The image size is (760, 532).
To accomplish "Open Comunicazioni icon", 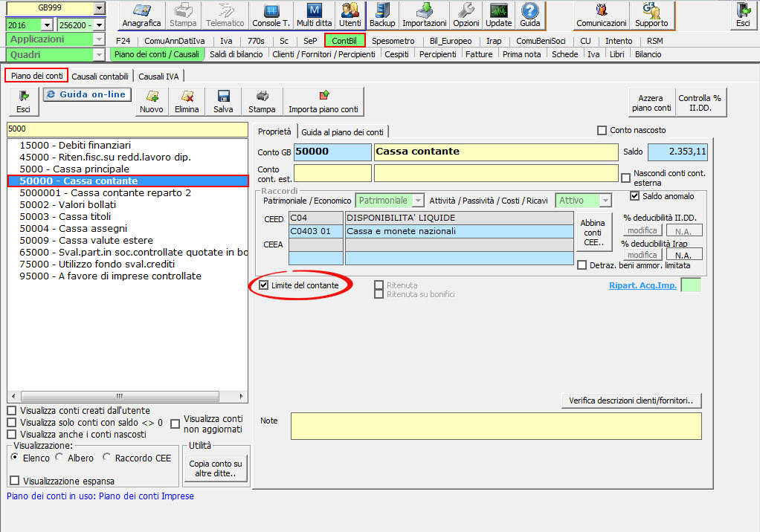I will [x=601, y=16].
